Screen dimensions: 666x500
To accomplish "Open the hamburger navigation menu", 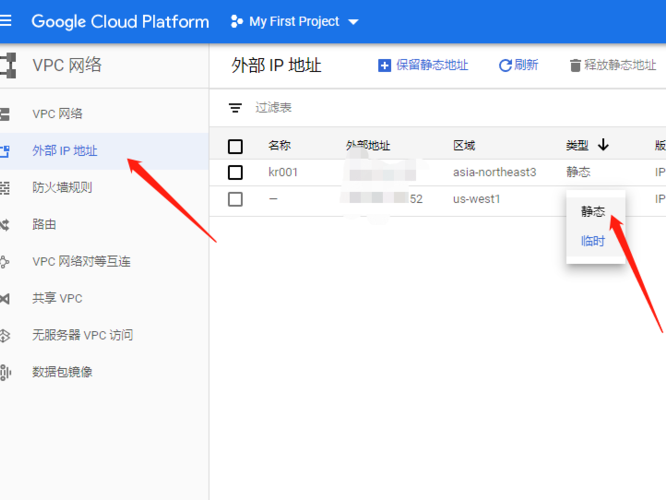I will [x=6, y=20].
